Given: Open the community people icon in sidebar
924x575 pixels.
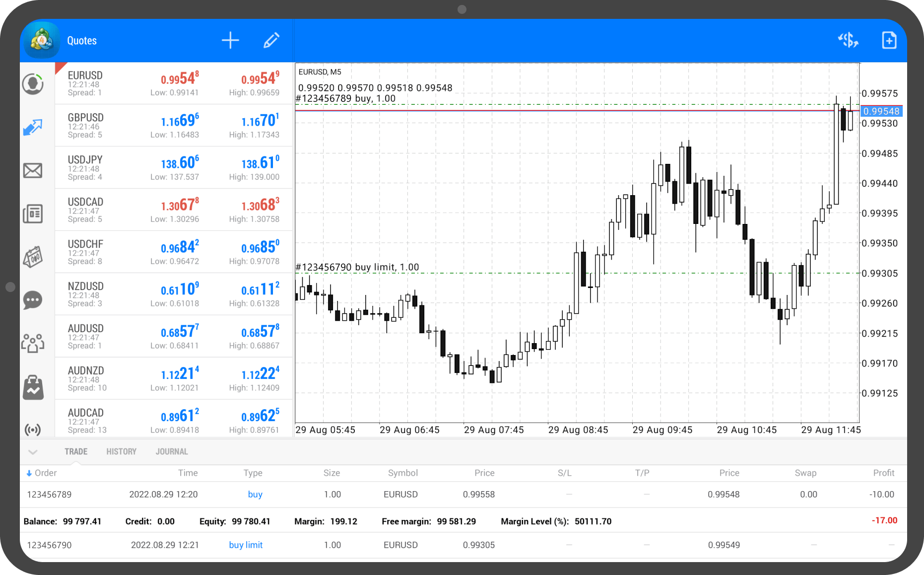Looking at the screenshot, I should point(33,343).
